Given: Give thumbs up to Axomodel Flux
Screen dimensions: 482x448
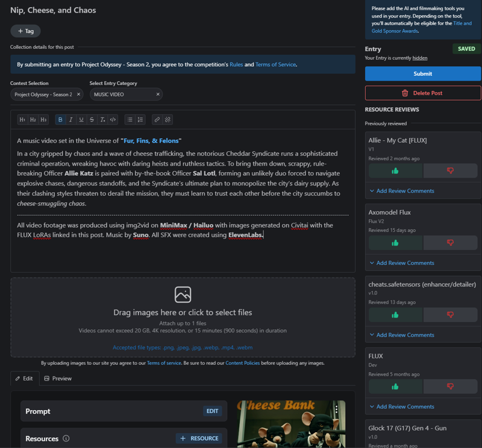Looking at the screenshot, I should point(395,243).
